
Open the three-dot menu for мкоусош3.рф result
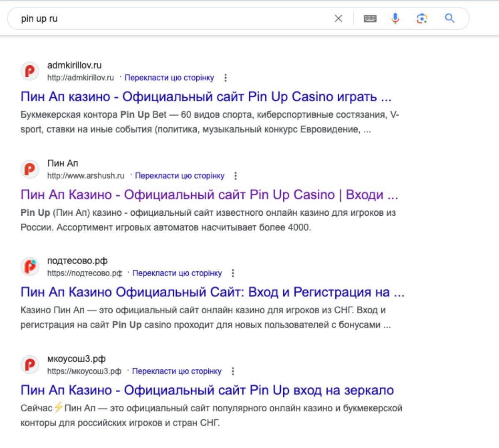pos(233,371)
